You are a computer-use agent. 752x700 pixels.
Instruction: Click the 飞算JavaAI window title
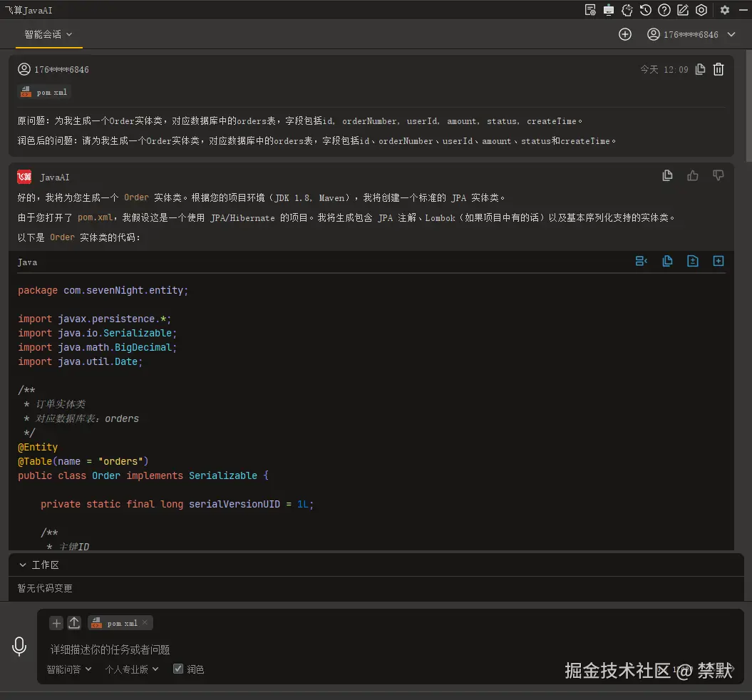(x=29, y=10)
